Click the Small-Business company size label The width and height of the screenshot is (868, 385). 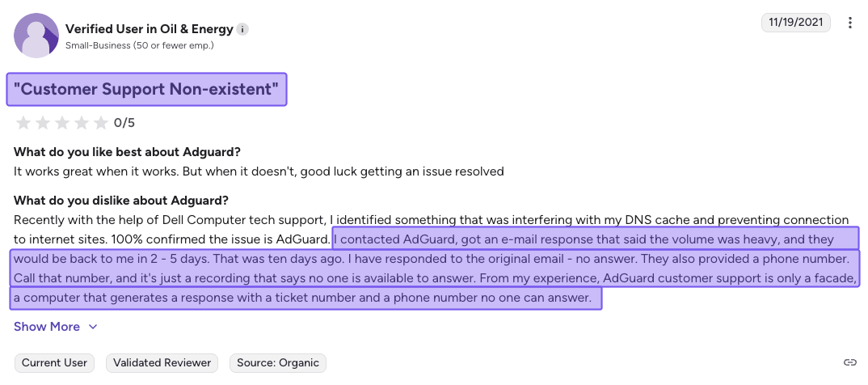click(139, 45)
